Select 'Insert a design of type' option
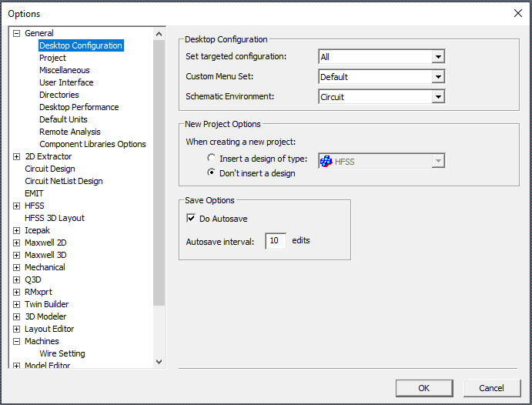This screenshot has height=405, width=532. pos(212,159)
